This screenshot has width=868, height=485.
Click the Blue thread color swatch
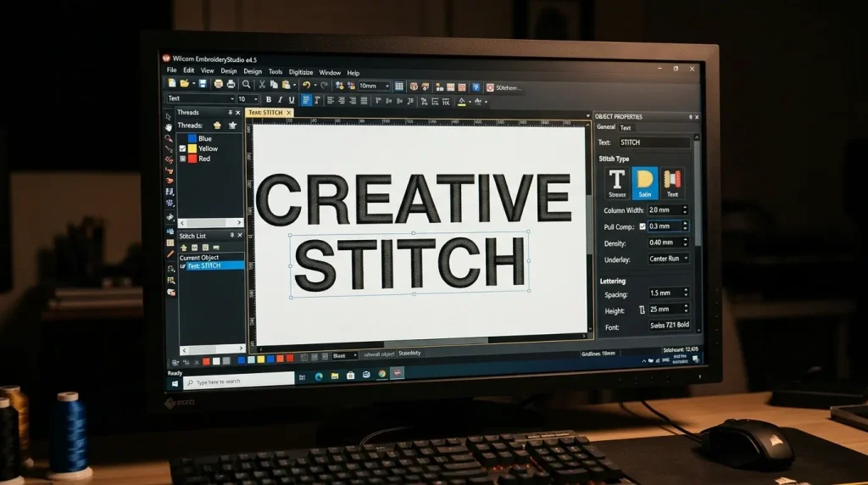(x=192, y=138)
